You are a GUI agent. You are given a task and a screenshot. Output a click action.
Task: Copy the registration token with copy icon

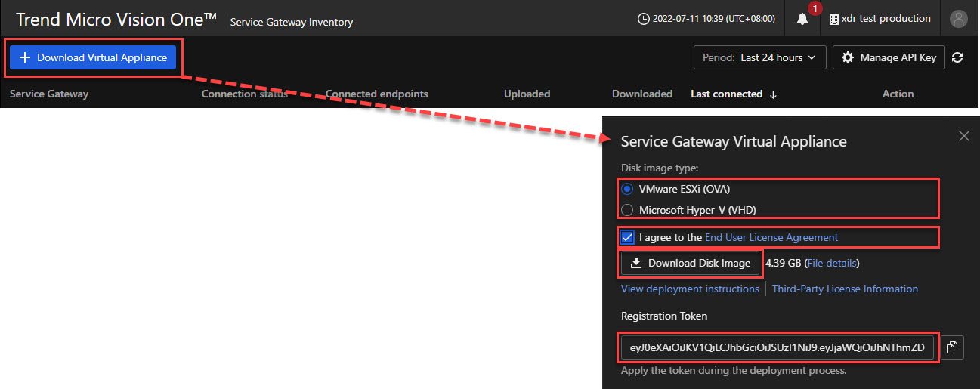click(952, 347)
